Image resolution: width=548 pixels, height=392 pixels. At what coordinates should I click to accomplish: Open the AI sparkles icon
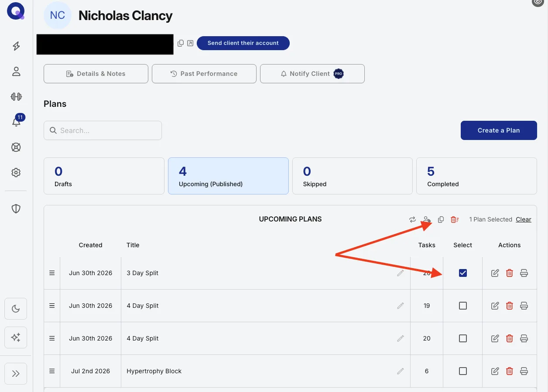coord(16,337)
